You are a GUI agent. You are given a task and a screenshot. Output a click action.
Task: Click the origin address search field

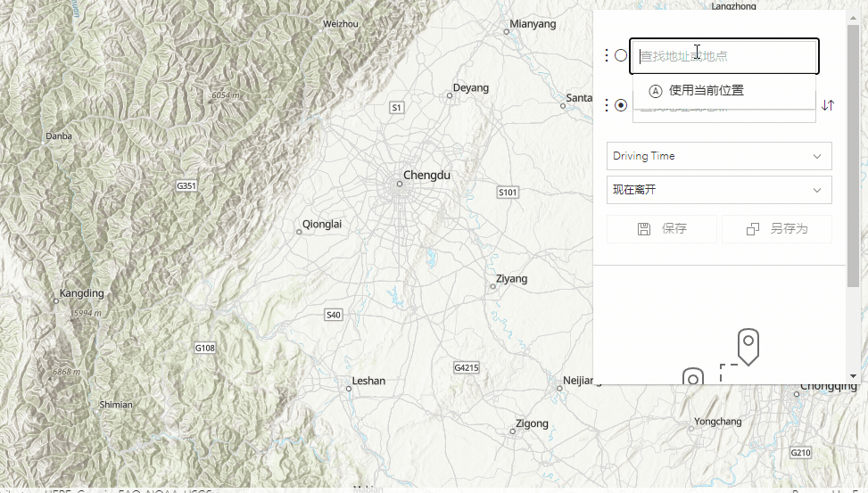[x=724, y=56]
